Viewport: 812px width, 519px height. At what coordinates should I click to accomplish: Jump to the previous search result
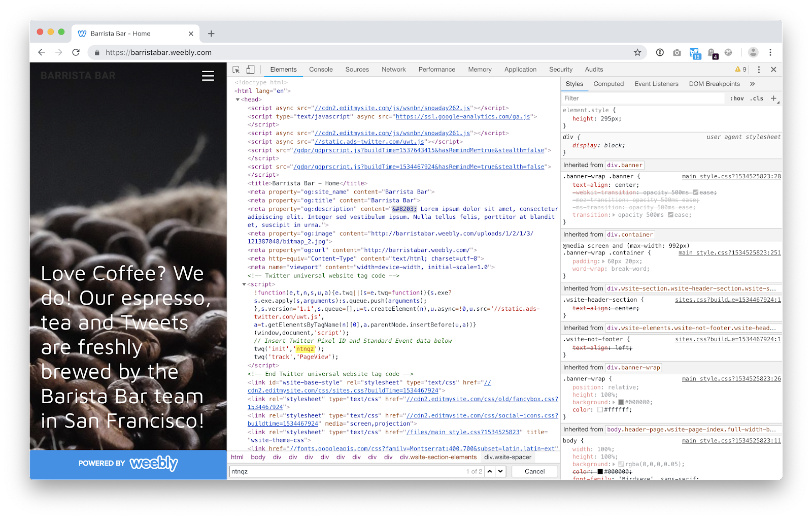(490, 471)
